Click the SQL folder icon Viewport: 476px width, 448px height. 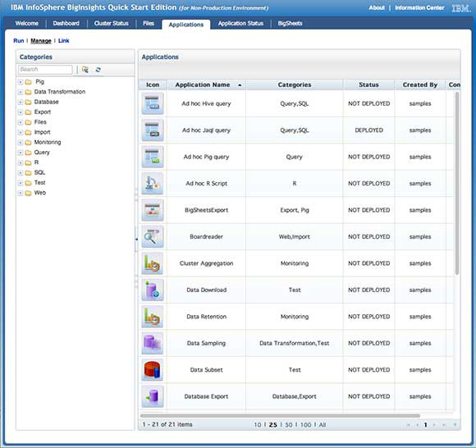[x=28, y=172]
